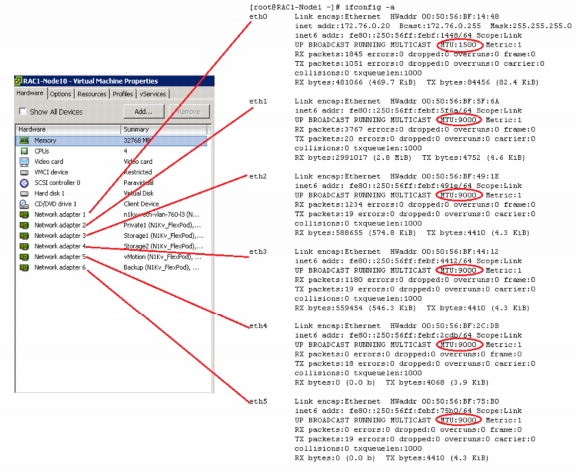Viewport: 578px width, 474px height.
Task: Click the Add... button
Action: [x=144, y=111]
